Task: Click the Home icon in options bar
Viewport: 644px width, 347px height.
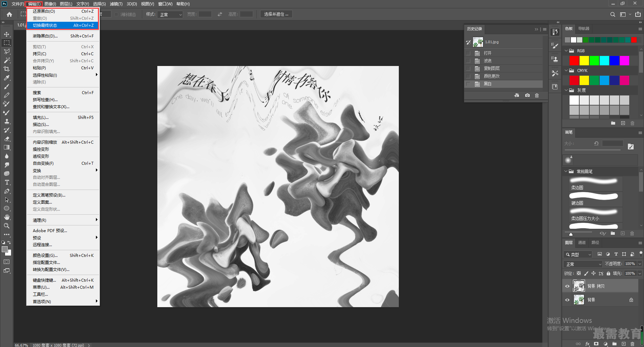Action: click(9, 14)
